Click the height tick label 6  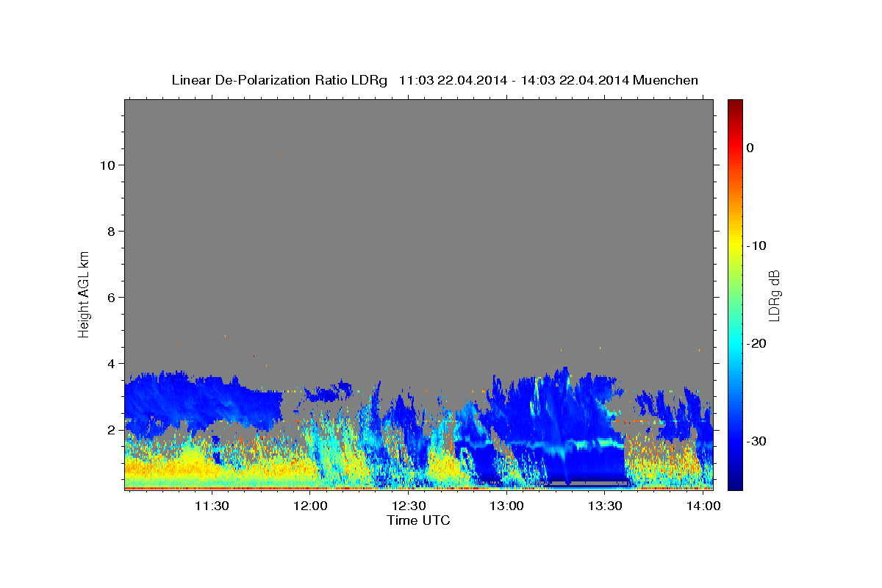110,297
